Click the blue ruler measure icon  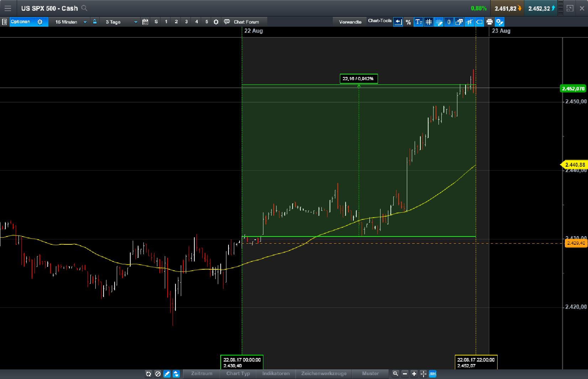[432, 374]
